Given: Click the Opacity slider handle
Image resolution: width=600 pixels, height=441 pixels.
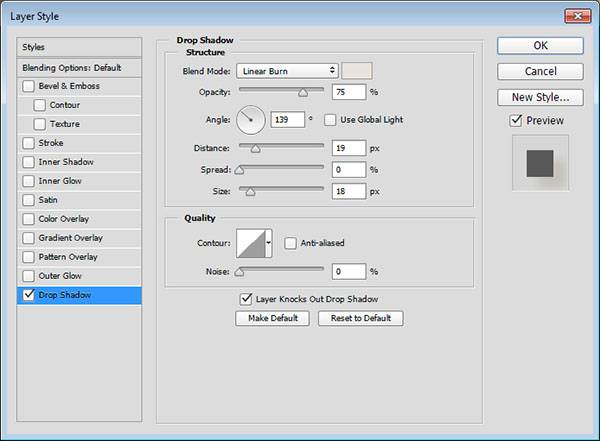Looking at the screenshot, I should pos(302,92).
